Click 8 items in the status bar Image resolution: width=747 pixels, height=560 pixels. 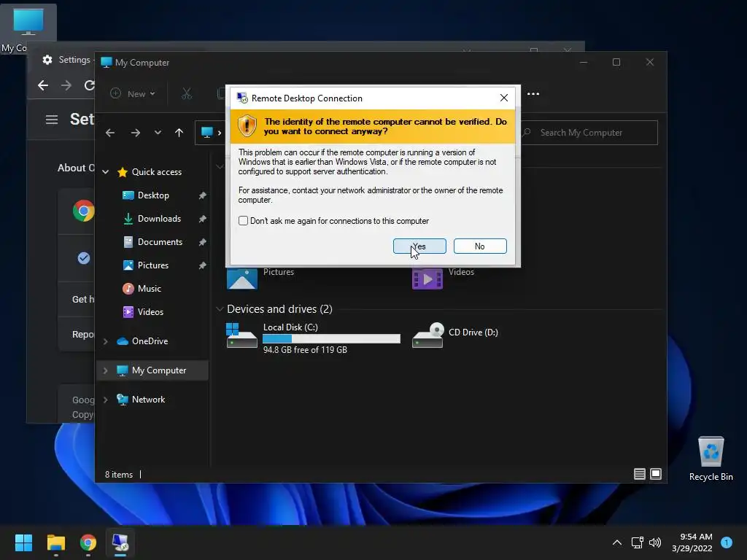point(119,475)
